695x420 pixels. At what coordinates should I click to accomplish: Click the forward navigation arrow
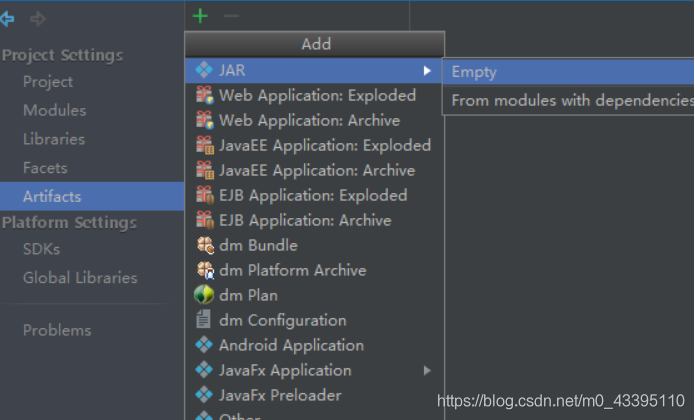point(38,19)
